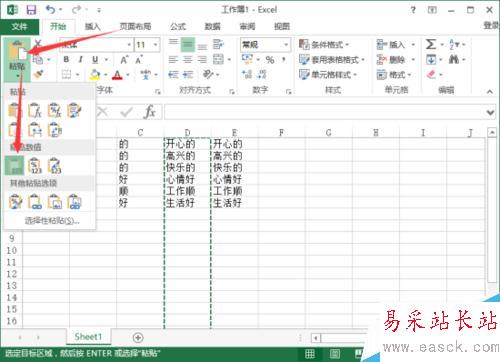The image size is (500, 362).
Task: Select the Sheet1 worksheet tab
Action: (x=88, y=337)
